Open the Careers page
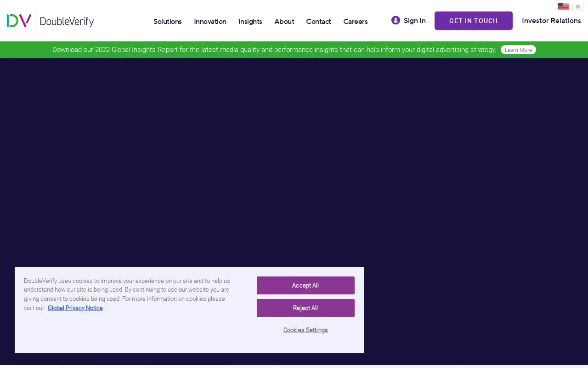The image size is (588, 368). [x=356, y=22]
